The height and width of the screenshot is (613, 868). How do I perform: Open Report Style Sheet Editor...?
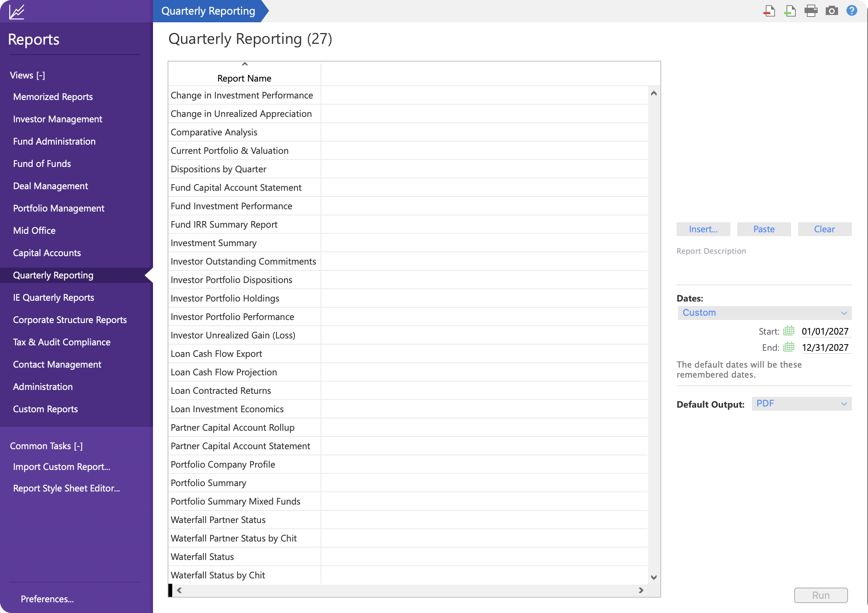[67, 488]
